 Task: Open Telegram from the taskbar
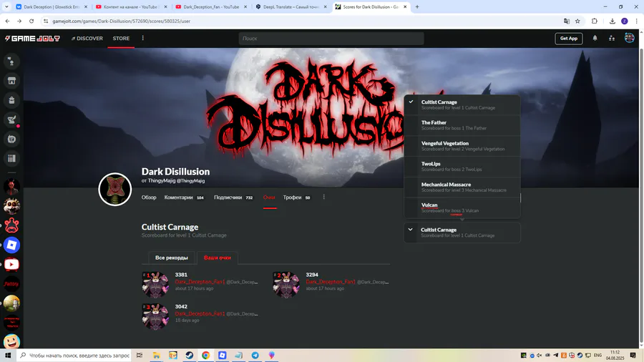point(255,356)
